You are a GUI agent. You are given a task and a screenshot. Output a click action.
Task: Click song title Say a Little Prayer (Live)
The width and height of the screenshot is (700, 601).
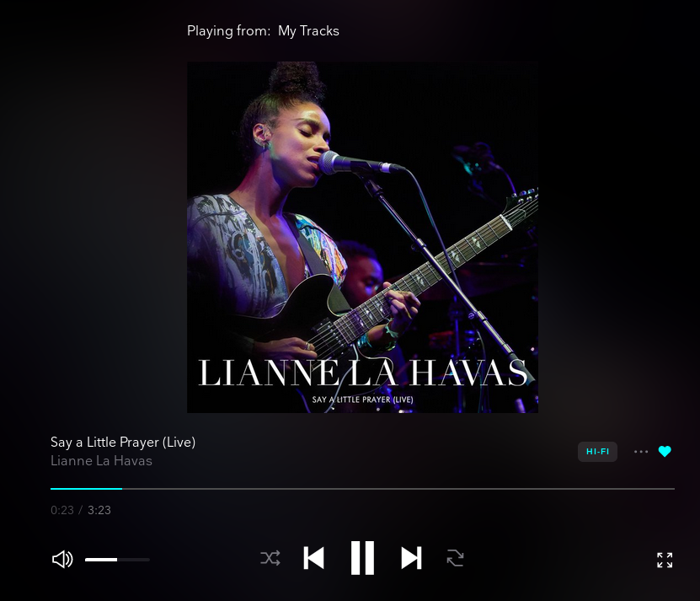[x=123, y=442]
